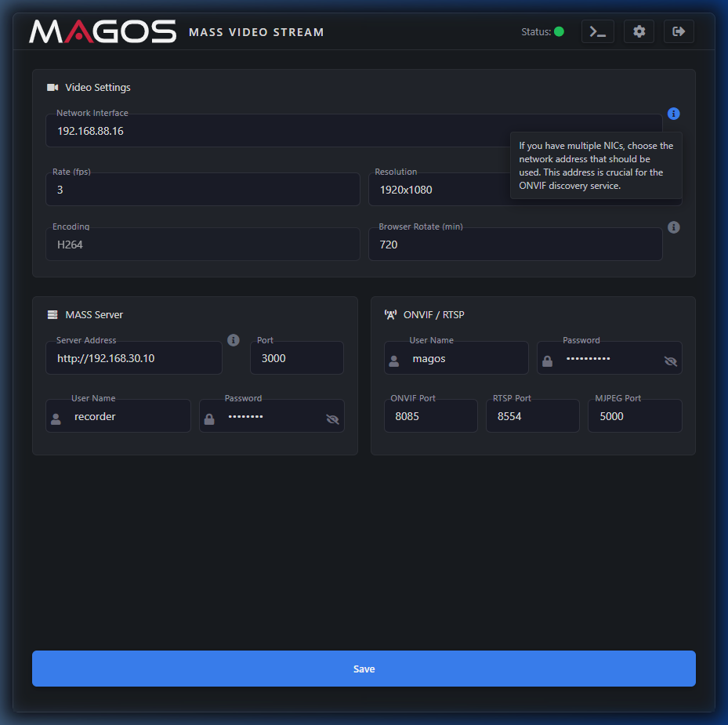
Task: Click the ONVIF / RTSP Password field
Action: tap(609, 358)
